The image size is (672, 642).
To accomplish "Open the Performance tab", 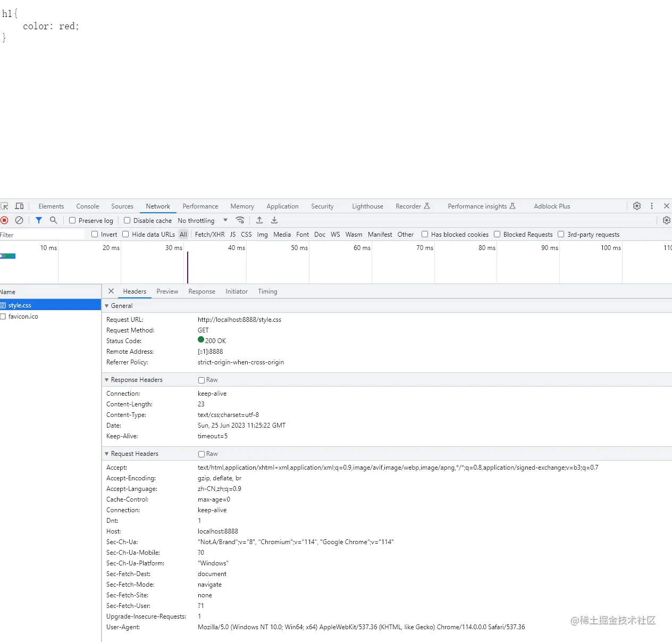I will pyautogui.click(x=200, y=206).
